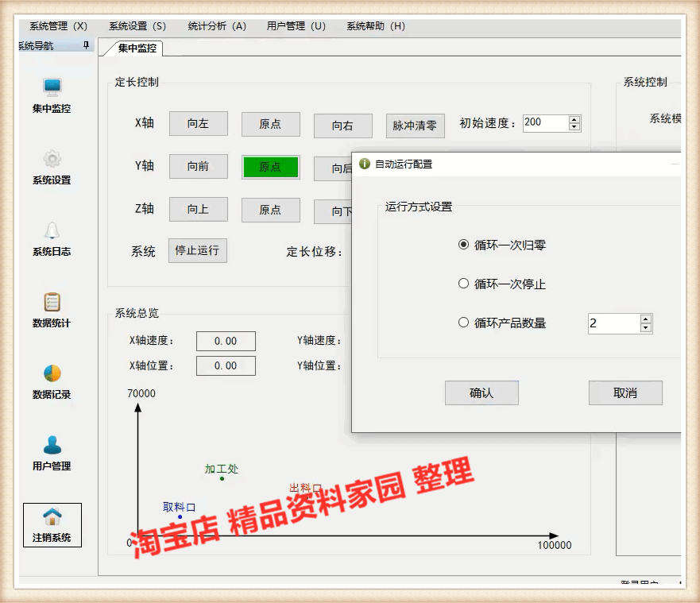Open 系统设置 gear icon in sidebar
700x603 pixels.
pos(52,159)
